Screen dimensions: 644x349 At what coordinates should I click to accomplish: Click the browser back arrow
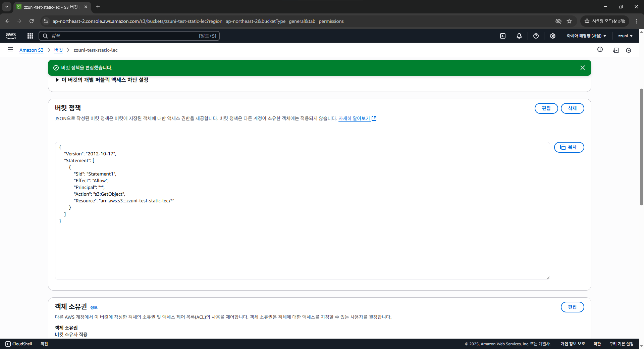point(7,21)
